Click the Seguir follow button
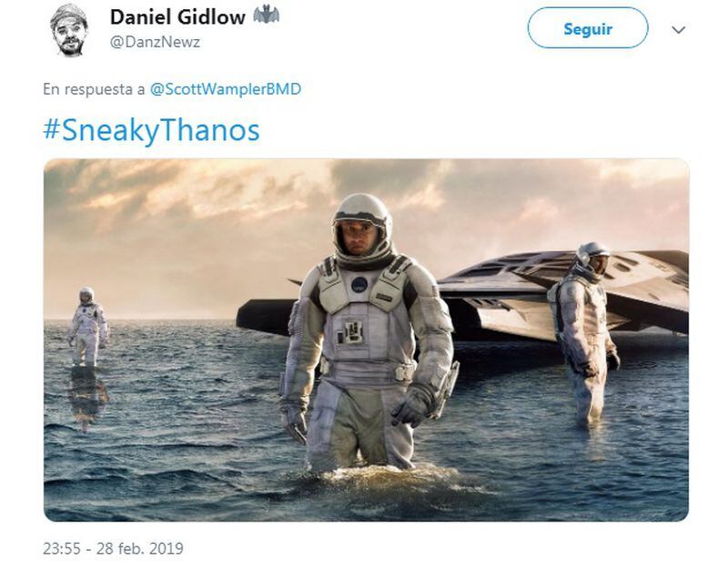Image resolution: width=728 pixels, height=561 pixels. click(588, 28)
